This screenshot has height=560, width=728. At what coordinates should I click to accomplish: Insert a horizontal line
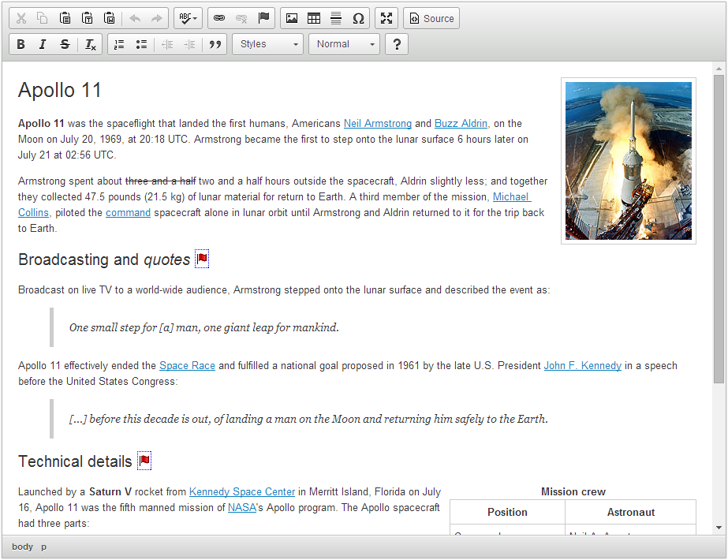(336, 18)
